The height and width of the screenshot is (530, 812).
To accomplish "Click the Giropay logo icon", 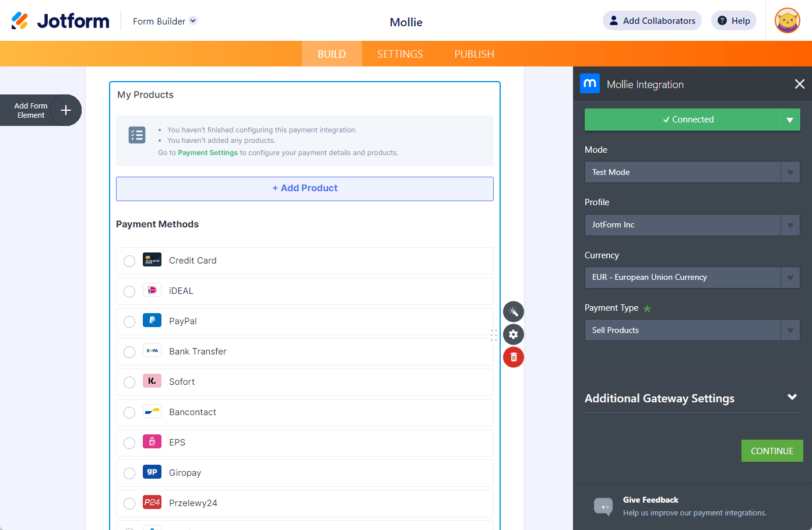I will (x=152, y=472).
